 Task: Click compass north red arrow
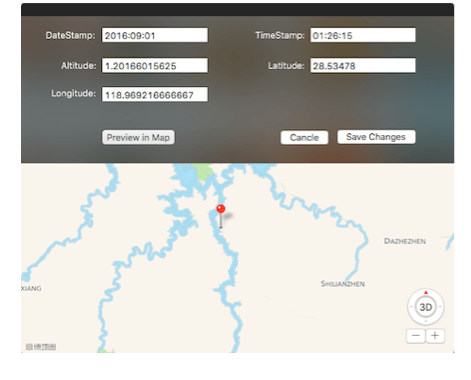coord(426,292)
